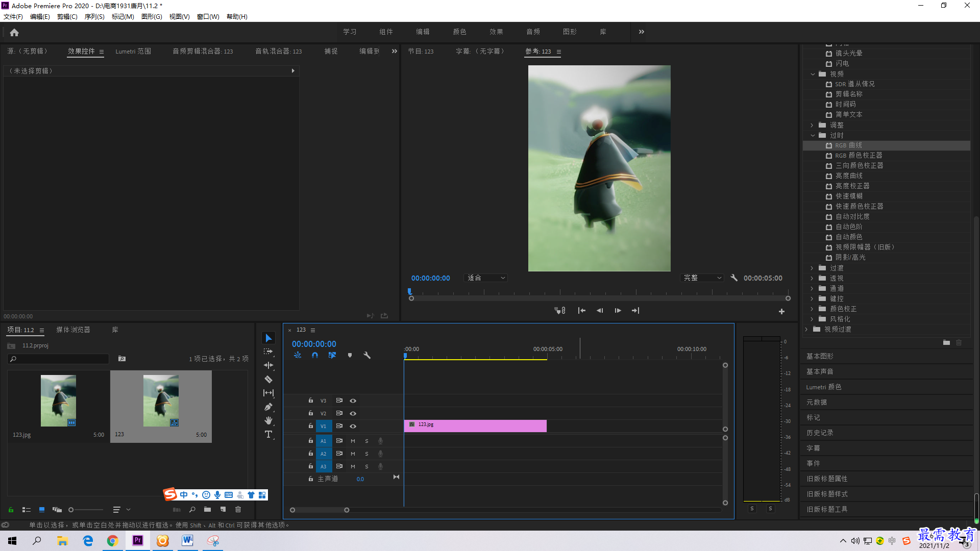Open program monitor wrench settings
Viewport: 980px width, 551px height.
tap(734, 278)
